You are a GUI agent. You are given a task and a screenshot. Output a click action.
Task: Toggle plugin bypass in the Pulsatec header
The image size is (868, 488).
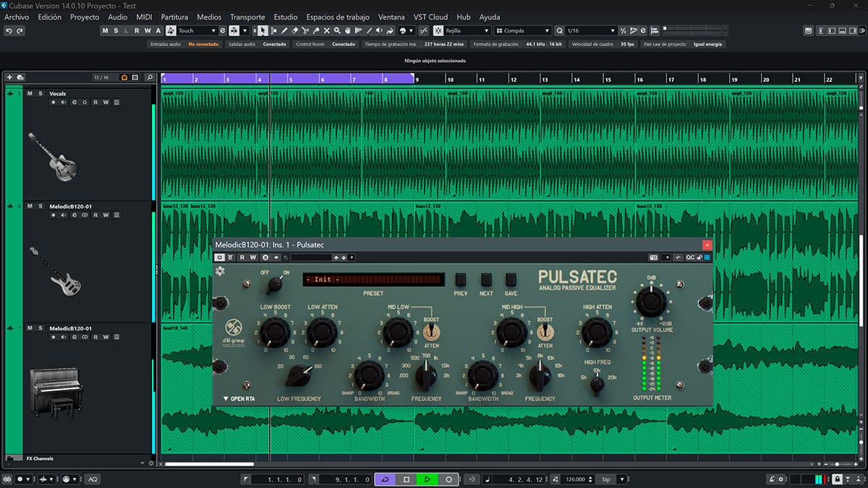[231, 257]
